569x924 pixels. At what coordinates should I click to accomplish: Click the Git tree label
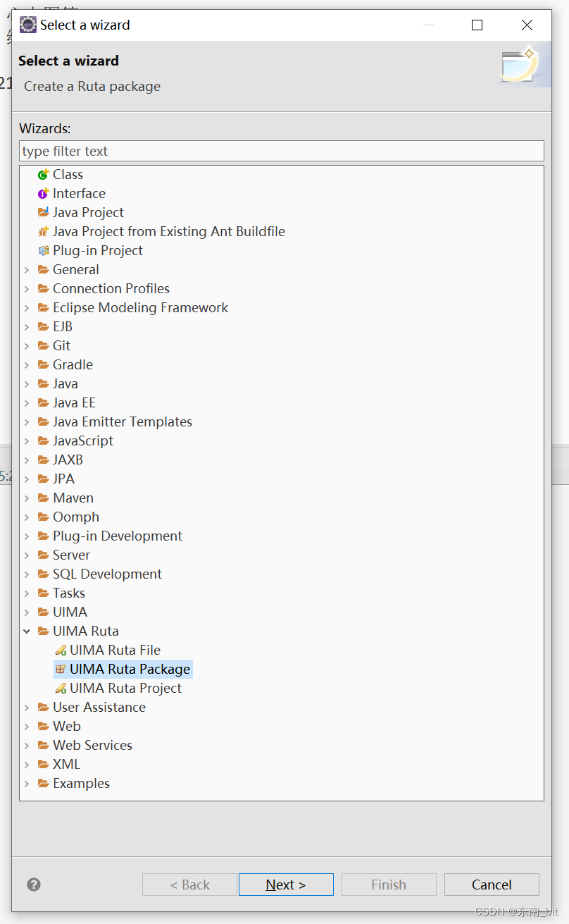click(62, 345)
